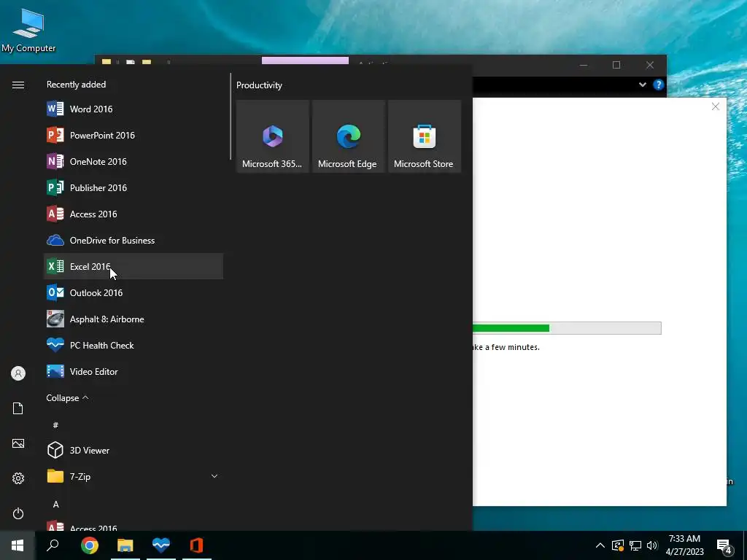747x560 pixels.
Task: Open the Action Center notifications
Action: tap(724, 545)
